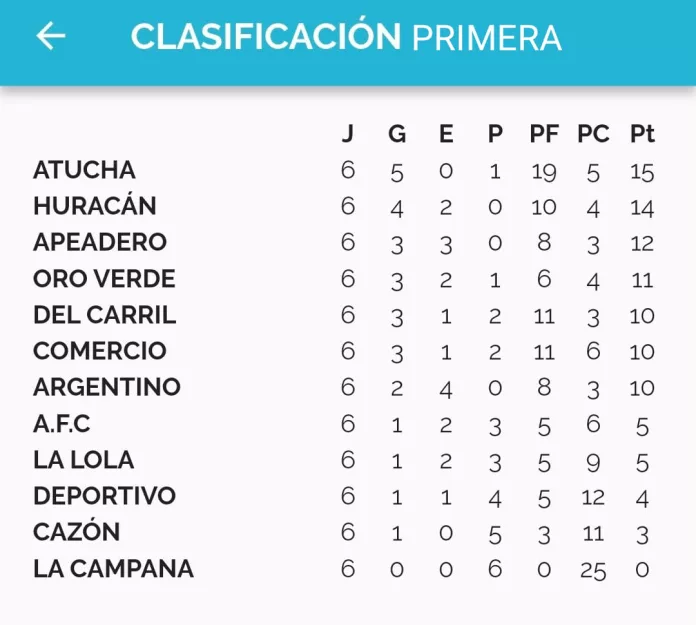
Task: Select the ARGENTINO team row
Action: [107, 387]
